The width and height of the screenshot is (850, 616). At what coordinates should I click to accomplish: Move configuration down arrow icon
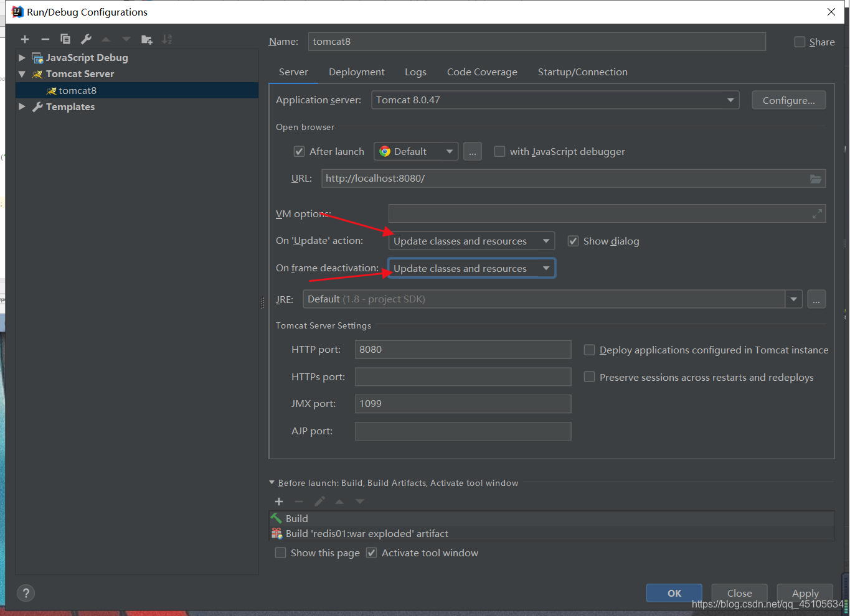tap(126, 39)
